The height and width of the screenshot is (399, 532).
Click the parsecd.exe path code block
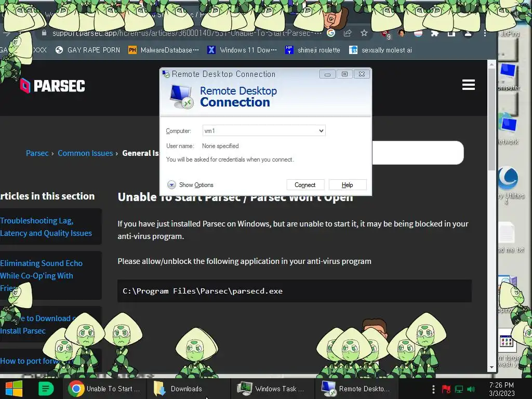[295, 291]
